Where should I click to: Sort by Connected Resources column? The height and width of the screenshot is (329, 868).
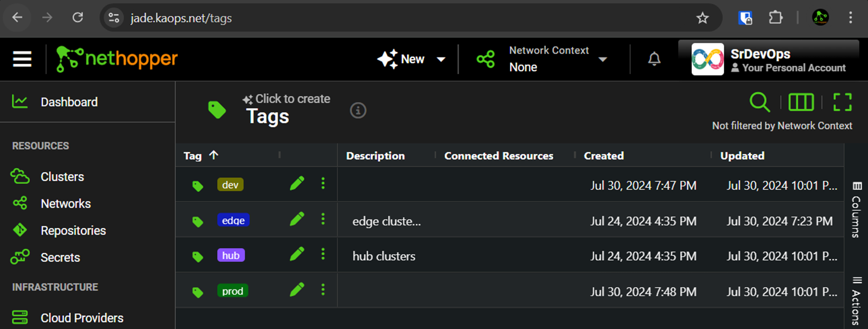pyautogui.click(x=499, y=156)
